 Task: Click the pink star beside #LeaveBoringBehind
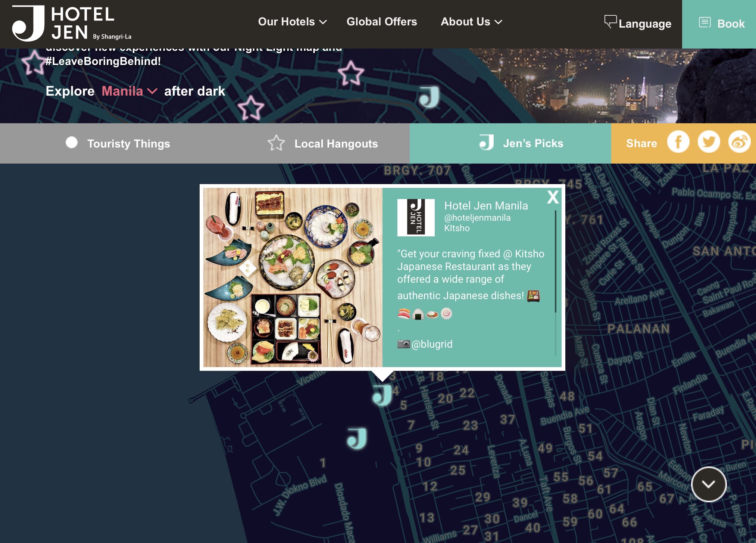34,62
